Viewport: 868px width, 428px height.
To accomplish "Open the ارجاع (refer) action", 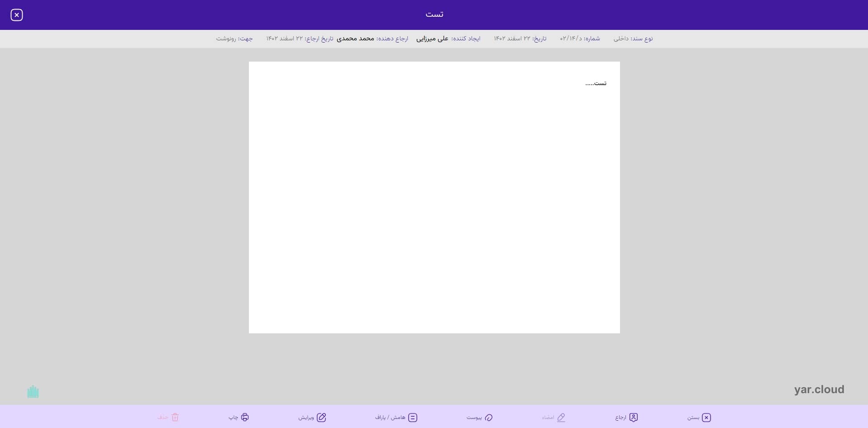I will pos(626,417).
